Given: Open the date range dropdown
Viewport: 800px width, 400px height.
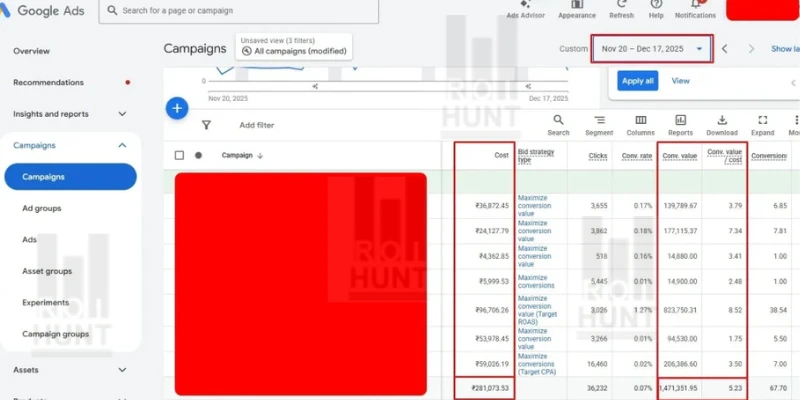Looking at the screenshot, I should (652, 49).
